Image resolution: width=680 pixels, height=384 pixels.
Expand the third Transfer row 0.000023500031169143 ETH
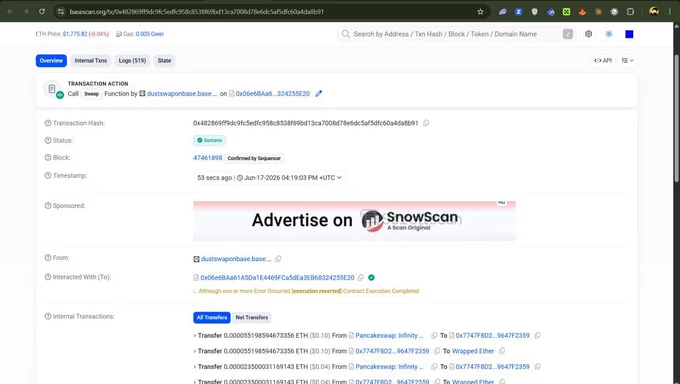click(x=195, y=367)
